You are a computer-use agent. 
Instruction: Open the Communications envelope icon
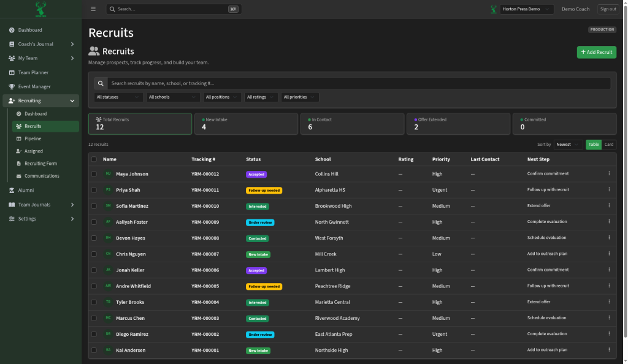pos(18,176)
